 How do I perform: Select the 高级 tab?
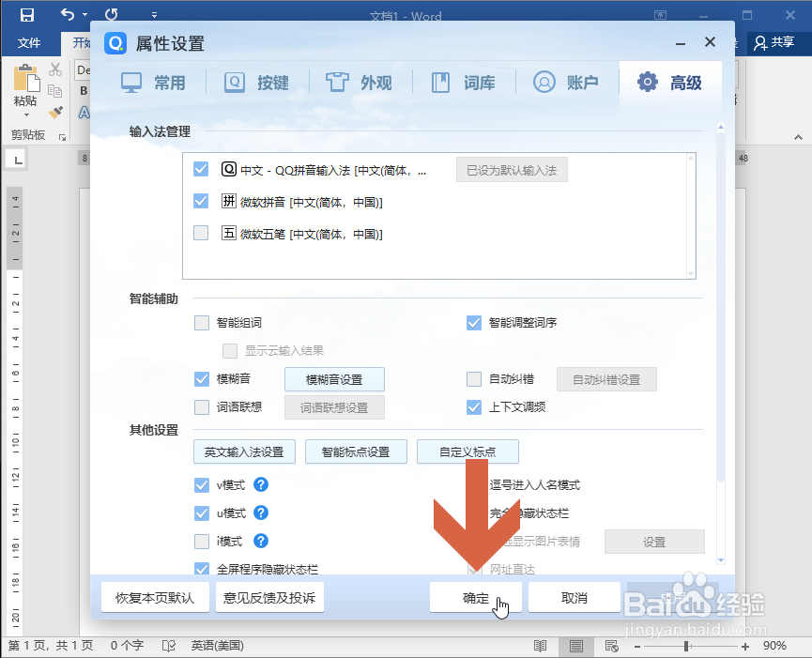click(x=670, y=83)
